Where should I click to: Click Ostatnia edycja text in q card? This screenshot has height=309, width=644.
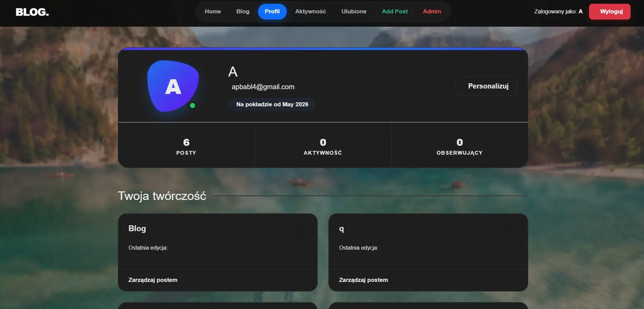[359, 248]
